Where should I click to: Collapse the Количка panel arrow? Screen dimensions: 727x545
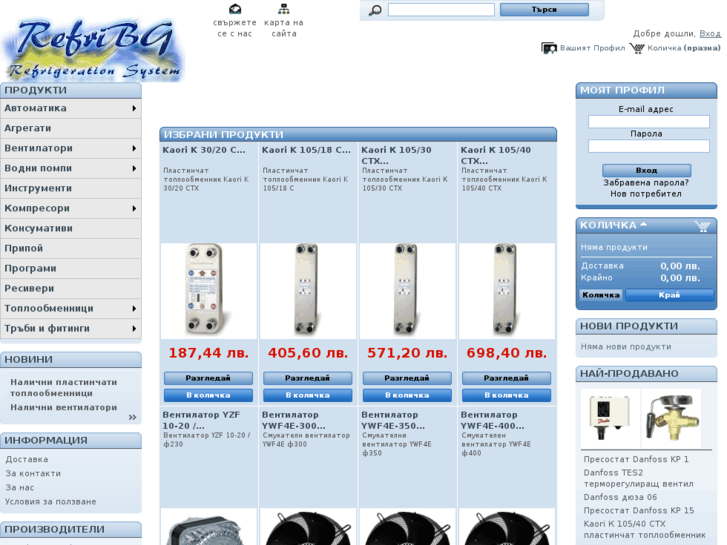pos(643,224)
